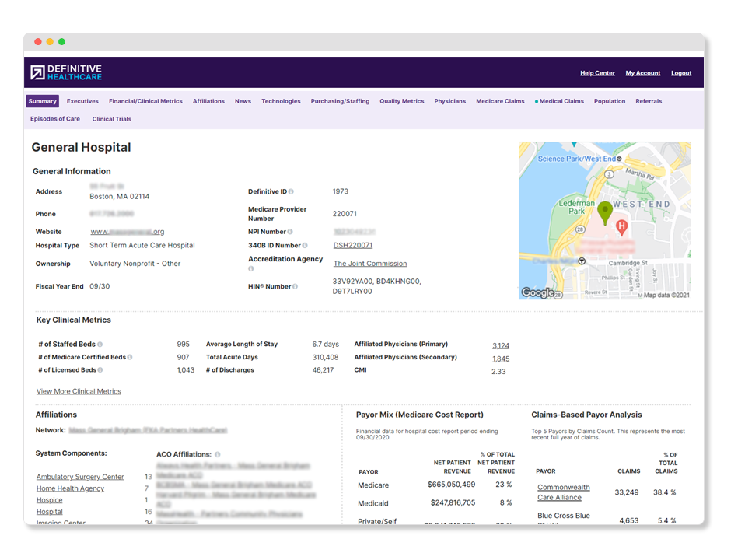Open the Episodes of Care tab
731x560 pixels.
tap(55, 119)
